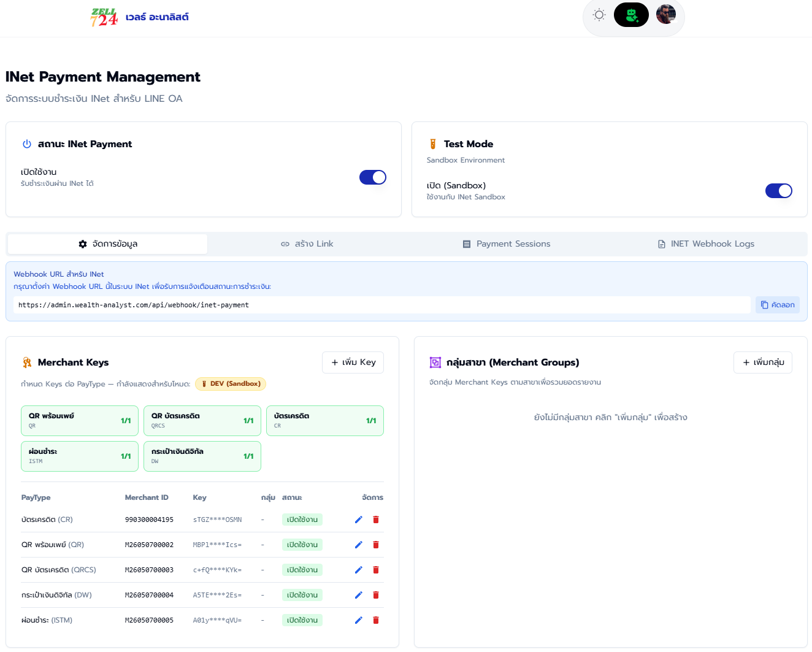Open the user profile avatar
Viewport: 812px width, 652px height.
click(x=666, y=14)
